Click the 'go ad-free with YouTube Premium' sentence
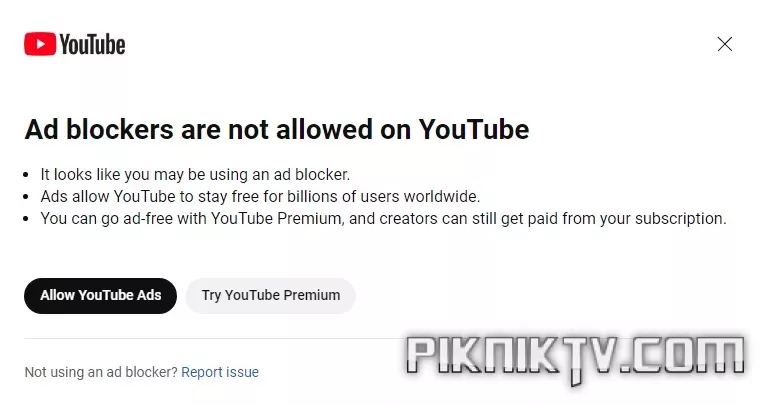The height and width of the screenshot is (405, 767). [x=384, y=219]
